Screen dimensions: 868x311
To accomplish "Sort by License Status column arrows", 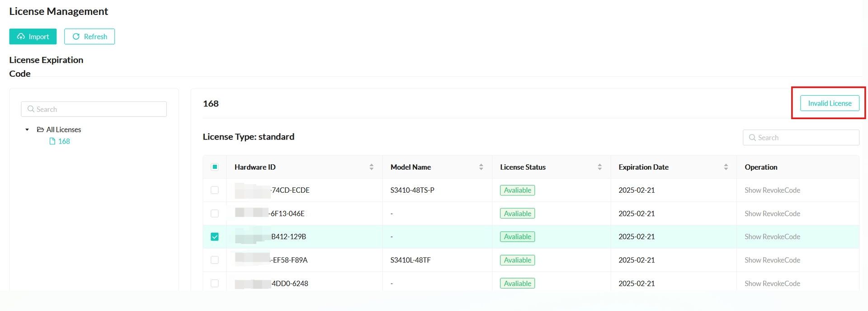I will 599,167.
